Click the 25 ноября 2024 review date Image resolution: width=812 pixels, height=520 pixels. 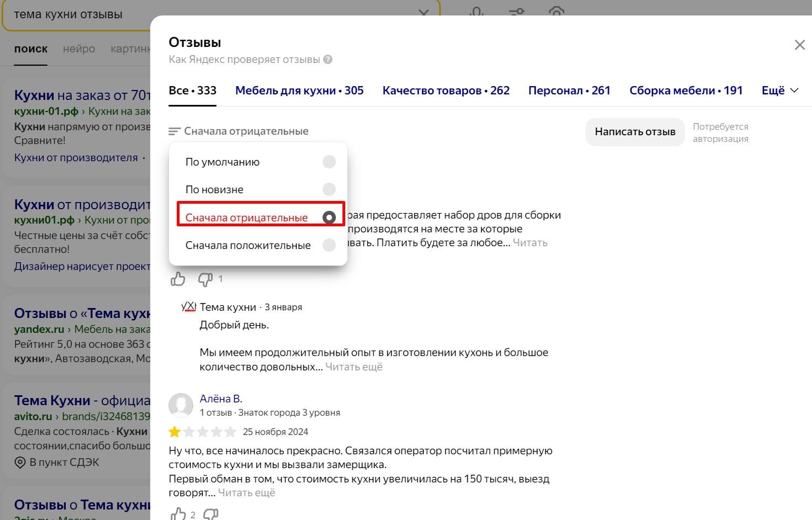click(x=276, y=432)
